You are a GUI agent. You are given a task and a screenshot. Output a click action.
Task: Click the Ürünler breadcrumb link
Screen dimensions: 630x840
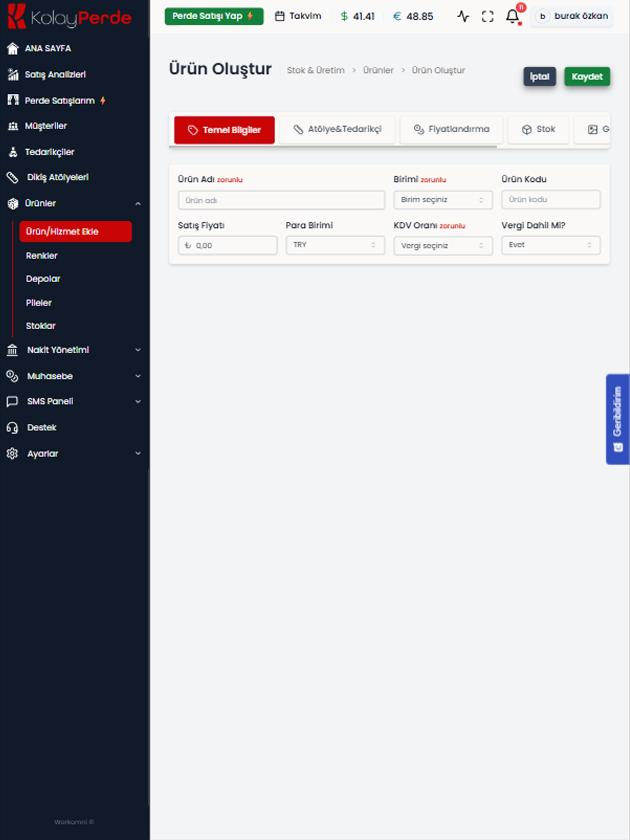pyautogui.click(x=378, y=71)
